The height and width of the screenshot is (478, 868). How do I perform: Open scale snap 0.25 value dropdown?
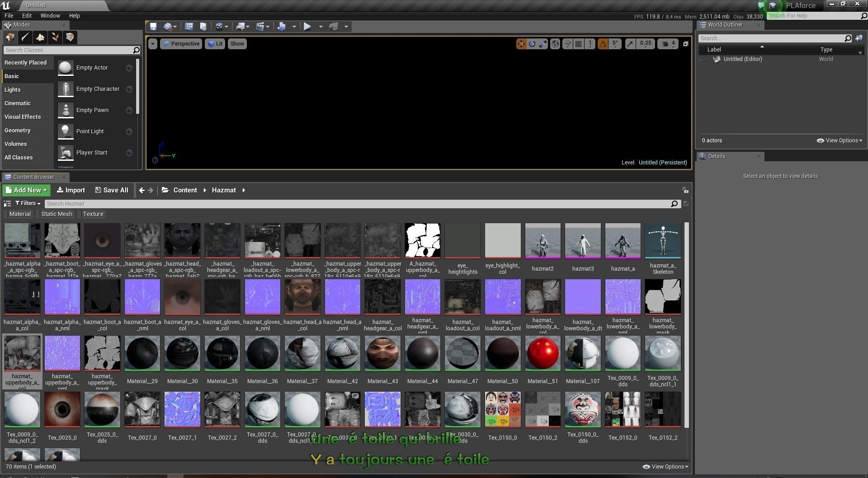coord(646,44)
